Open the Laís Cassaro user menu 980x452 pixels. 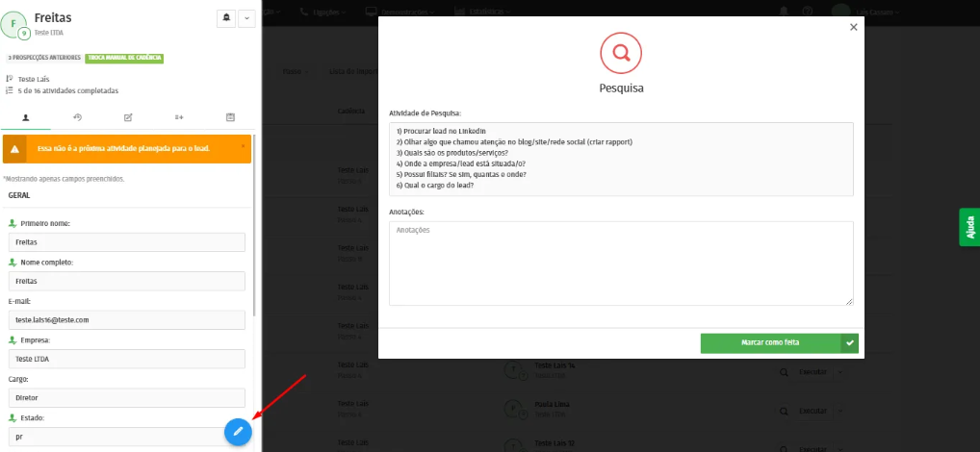(865, 12)
